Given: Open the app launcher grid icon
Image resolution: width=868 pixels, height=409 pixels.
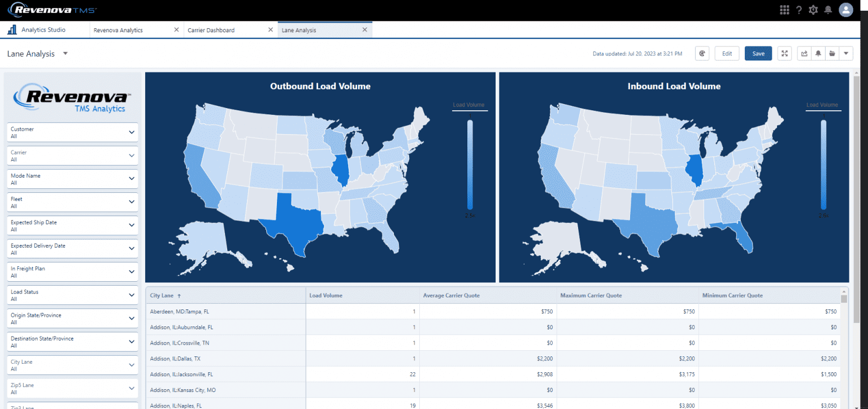Looking at the screenshot, I should [784, 9].
